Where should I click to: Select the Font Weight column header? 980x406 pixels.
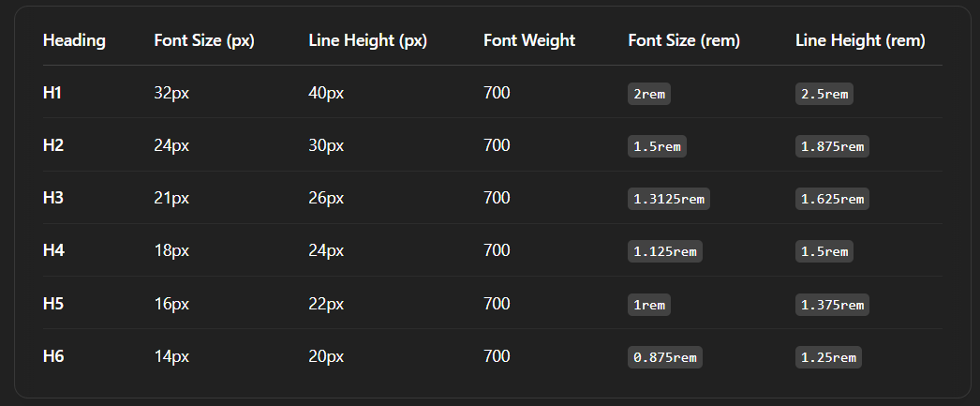tap(528, 40)
